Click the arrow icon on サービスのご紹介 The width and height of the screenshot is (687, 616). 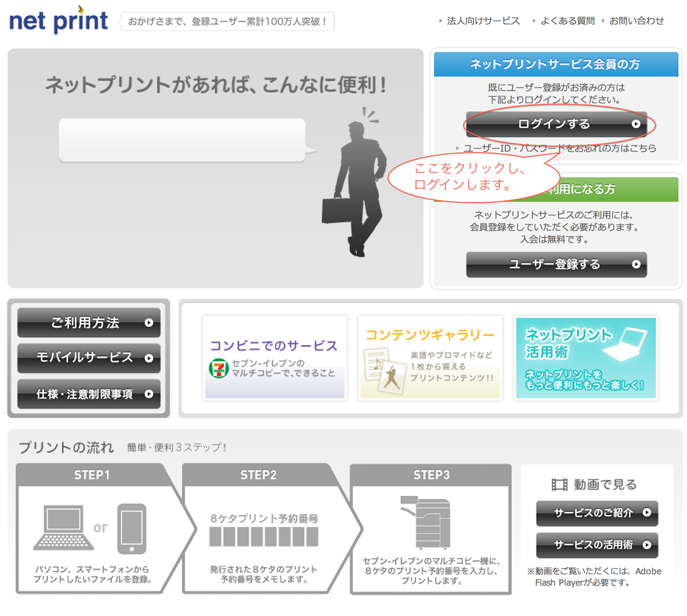click(x=647, y=512)
